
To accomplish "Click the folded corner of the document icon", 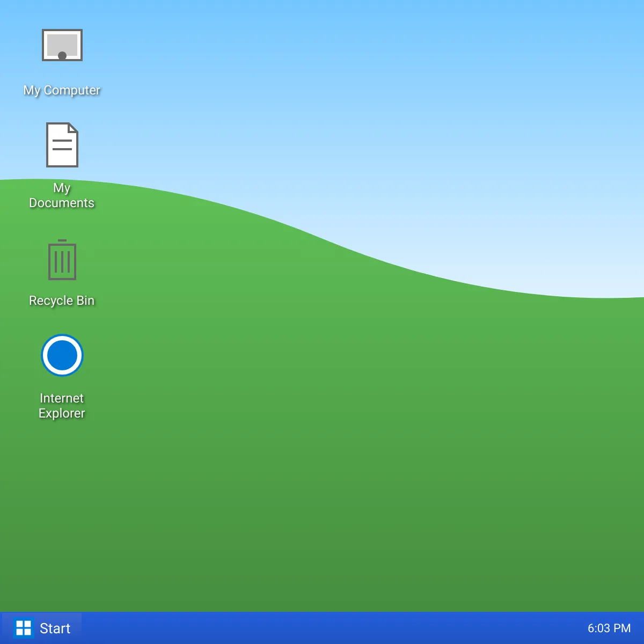I will (73, 128).
